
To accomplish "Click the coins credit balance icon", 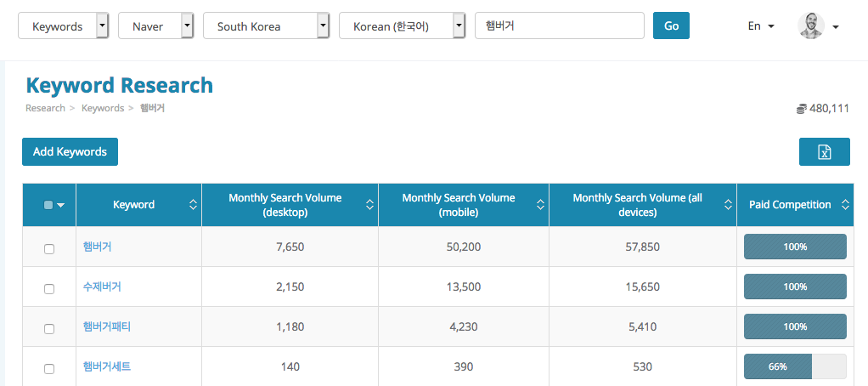I will coord(802,109).
